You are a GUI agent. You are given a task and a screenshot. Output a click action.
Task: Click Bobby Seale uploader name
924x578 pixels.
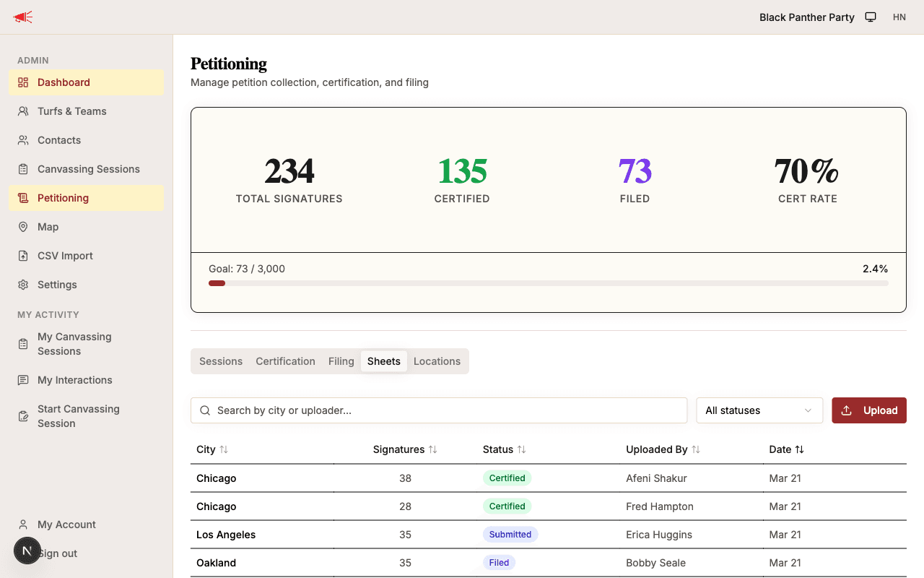point(655,563)
